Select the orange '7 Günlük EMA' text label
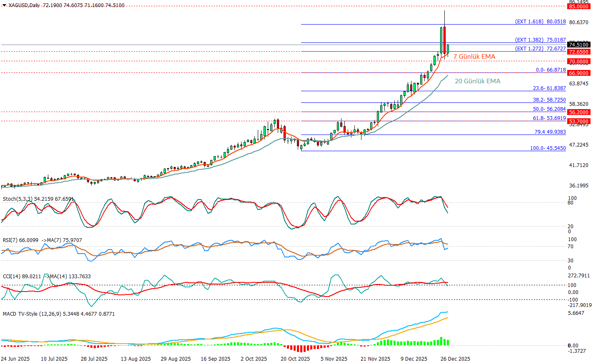The height and width of the screenshot is (364, 593). click(474, 57)
